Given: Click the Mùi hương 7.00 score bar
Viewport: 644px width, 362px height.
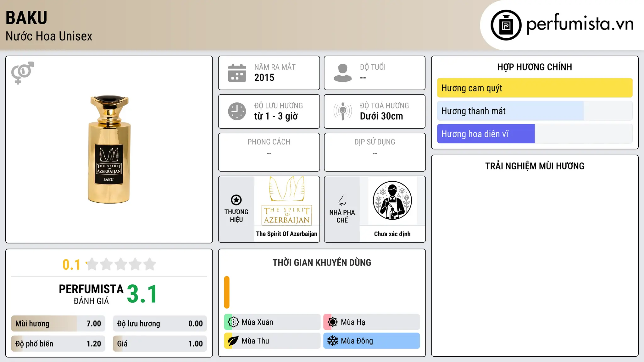Looking at the screenshot, I should 58,324.
